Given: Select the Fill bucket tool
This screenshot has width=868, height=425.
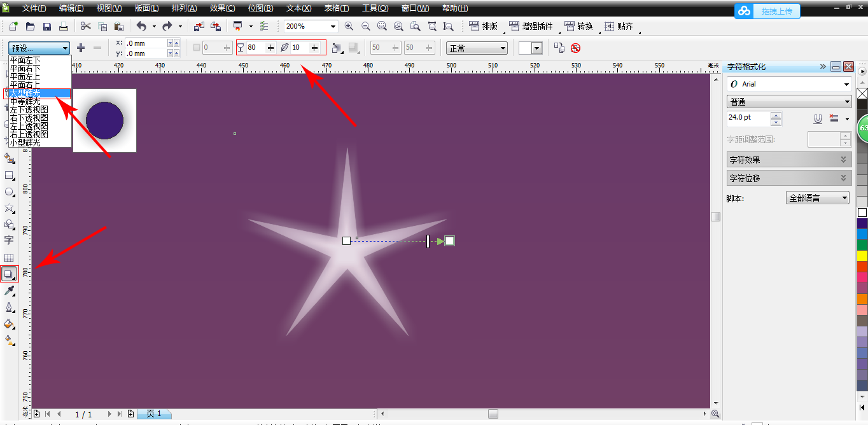Looking at the screenshot, I should pos(10,324).
